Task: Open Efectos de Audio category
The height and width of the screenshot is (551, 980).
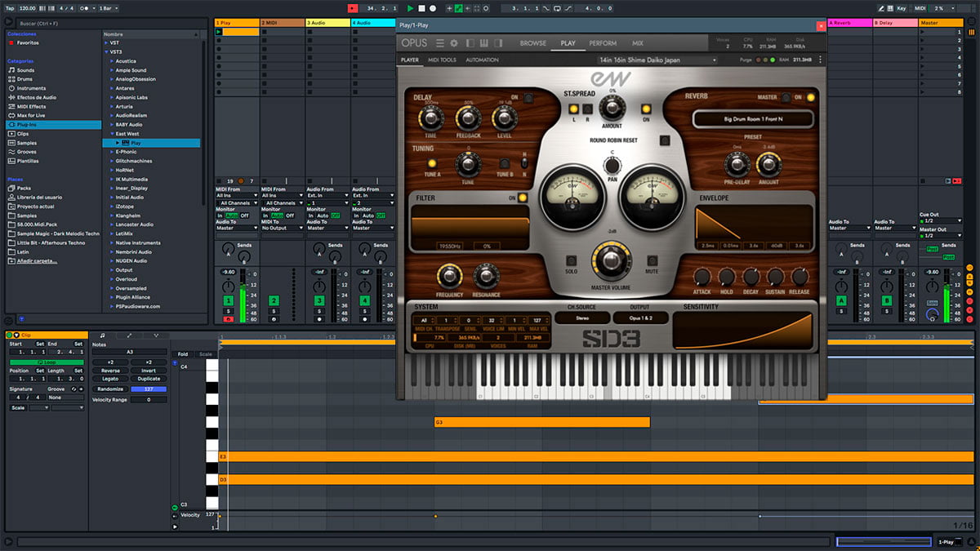Action: point(36,97)
